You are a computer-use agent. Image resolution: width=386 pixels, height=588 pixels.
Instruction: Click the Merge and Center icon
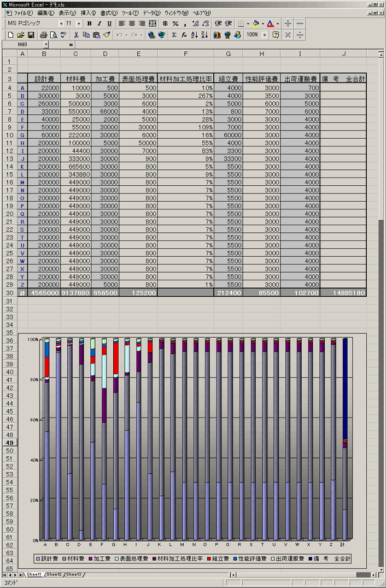[153, 24]
